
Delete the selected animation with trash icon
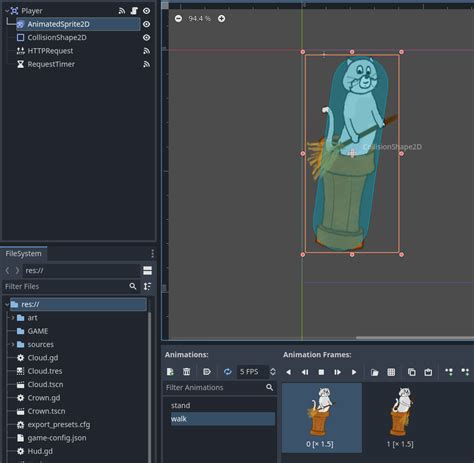(187, 372)
